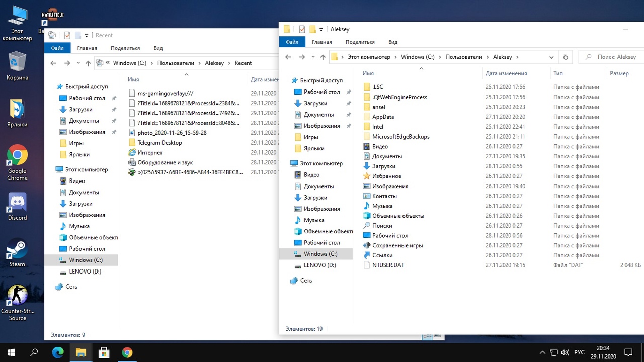The image size is (644, 362).
Task: Go forward in Aleksey window
Action: [302, 57]
